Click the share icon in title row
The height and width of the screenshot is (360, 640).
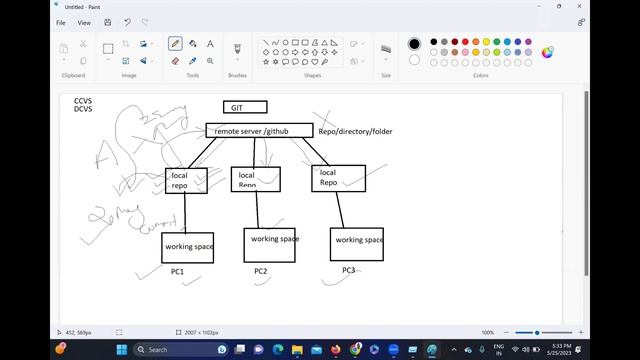[x=581, y=22]
